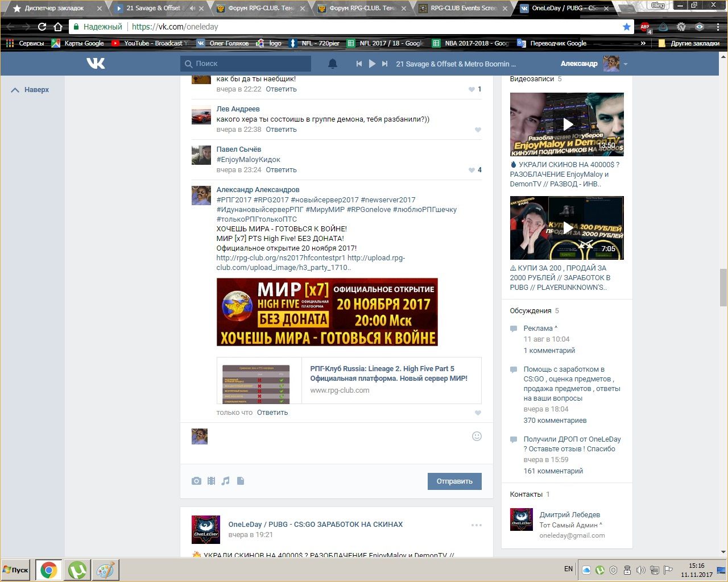Image resolution: width=728 pixels, height=582 pixels.
Task: Like the Александр Александров comment
Action: [x=478, y=413]
